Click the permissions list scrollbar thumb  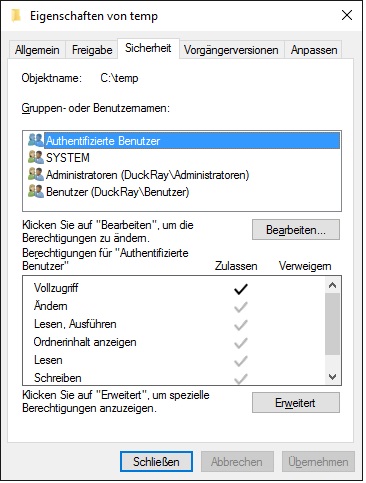(x=332, y=324)
